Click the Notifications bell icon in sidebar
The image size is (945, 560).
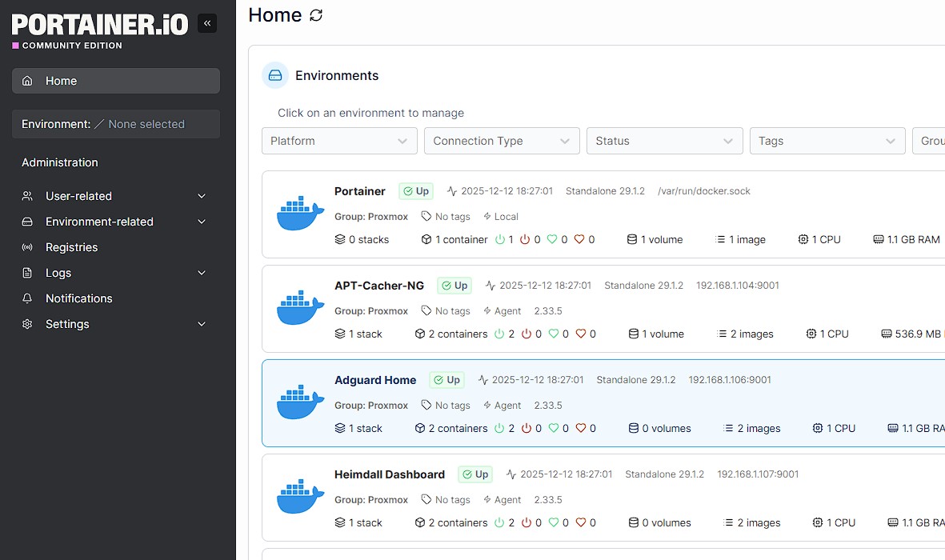28,298
